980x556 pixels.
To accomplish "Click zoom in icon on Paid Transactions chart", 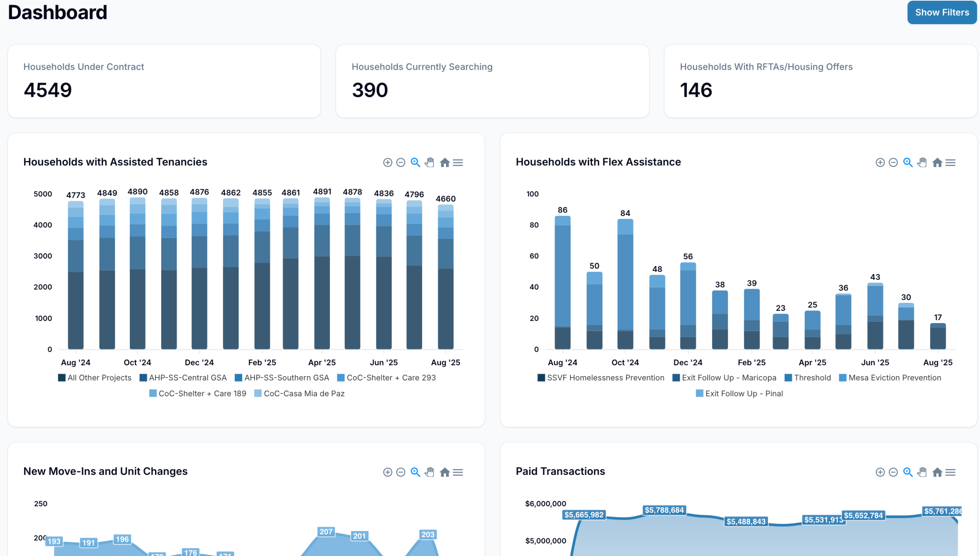I will 880,472.
